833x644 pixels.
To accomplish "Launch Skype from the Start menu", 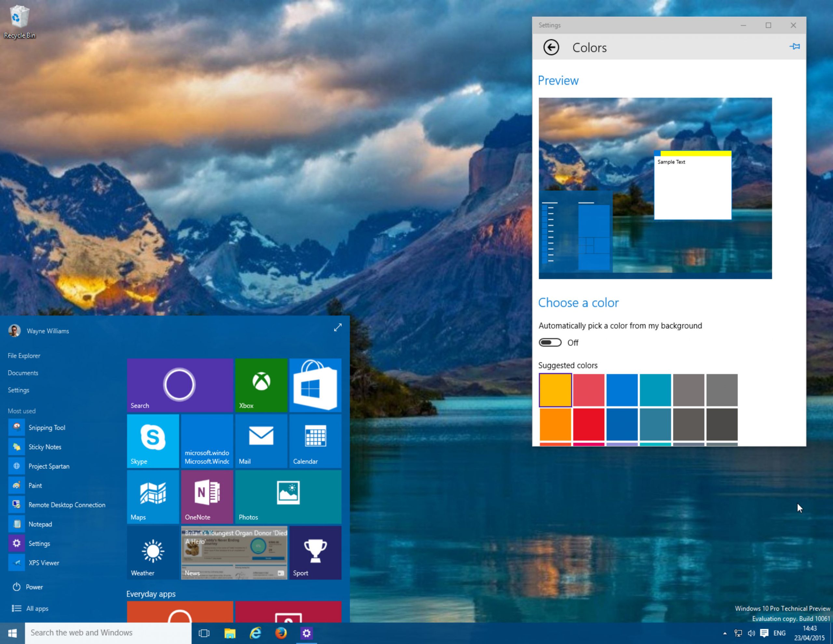I will pos(152,440).
